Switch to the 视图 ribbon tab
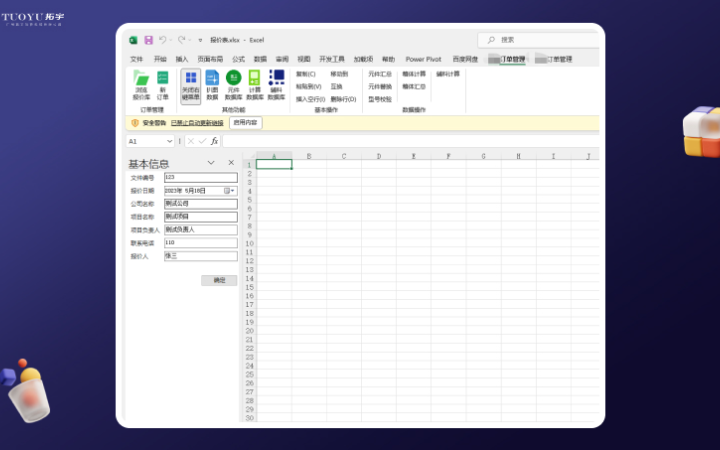This screenshot has height=450, width=720. pos(304,59)
